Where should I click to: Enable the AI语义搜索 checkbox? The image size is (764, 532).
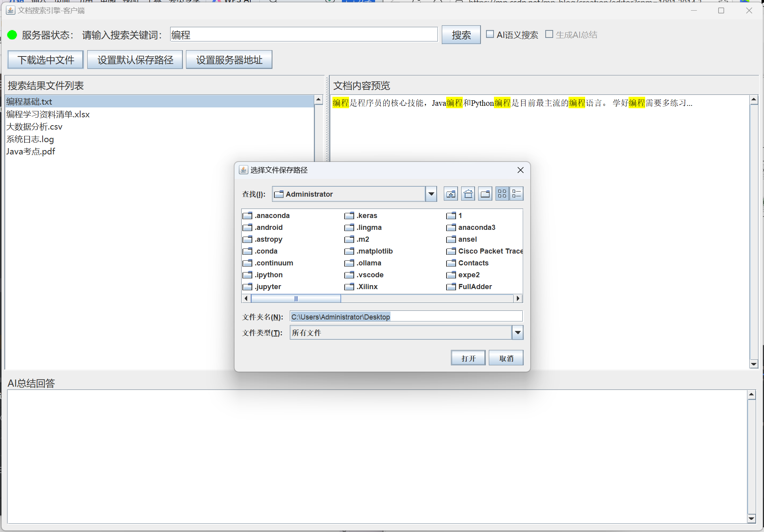point(490,34)
